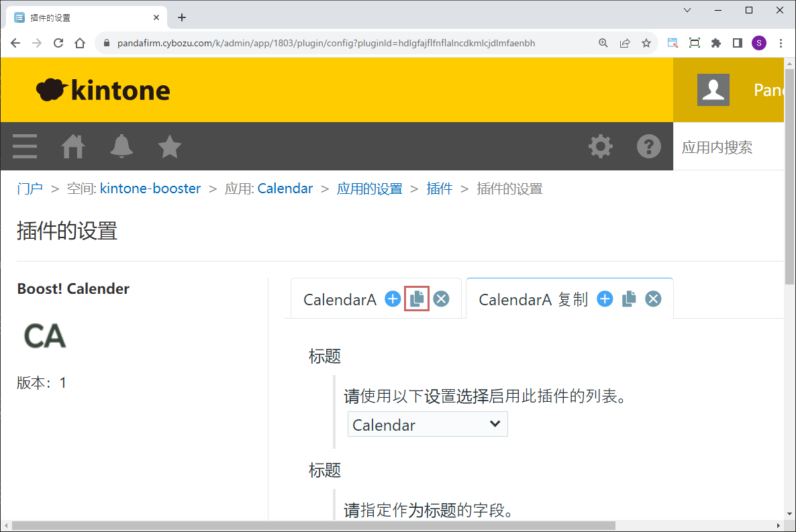Select the CalendarA 复制 tab

click(x=533, y=300)
